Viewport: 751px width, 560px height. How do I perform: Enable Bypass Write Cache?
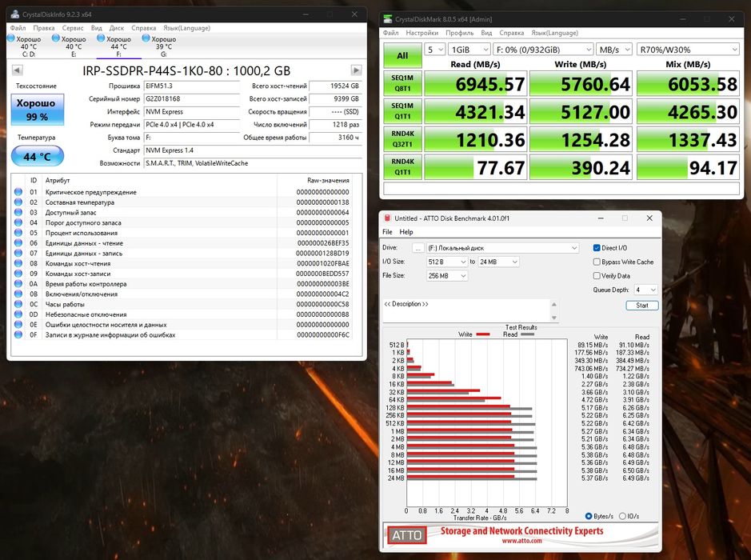click(597, 262)
